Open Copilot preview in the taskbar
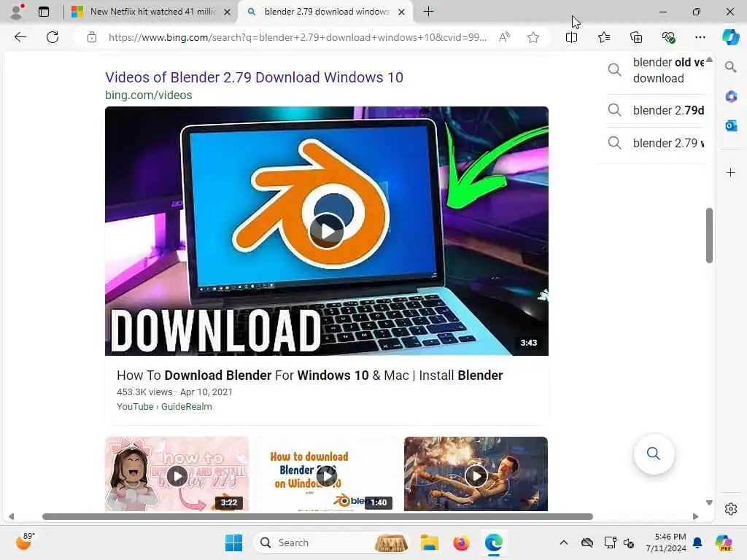Viewport: 747px width, 560px height. (x=724, y=542)
